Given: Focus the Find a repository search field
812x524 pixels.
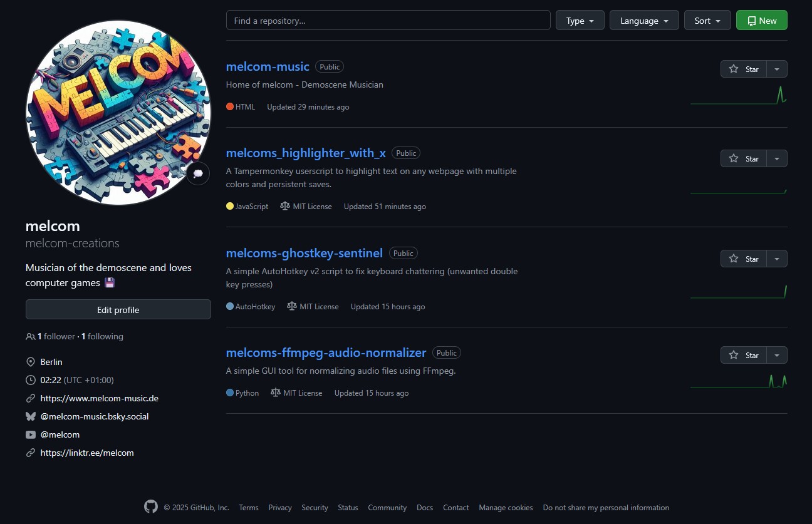Looking at the screenshot, I should click(388, 21).
